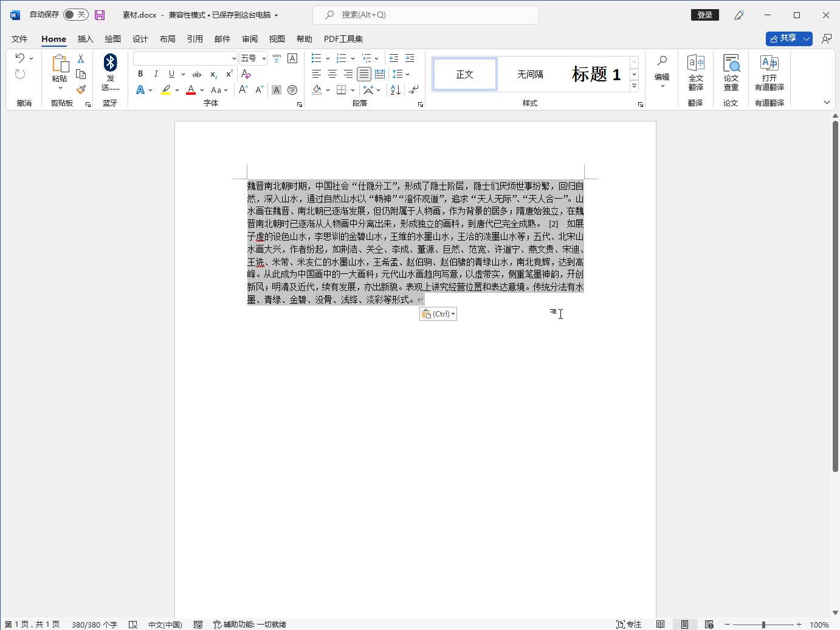This screenshot has width=840, height=630.
Task: Open the Full Text Translate tool
Action: coord(695,73)
